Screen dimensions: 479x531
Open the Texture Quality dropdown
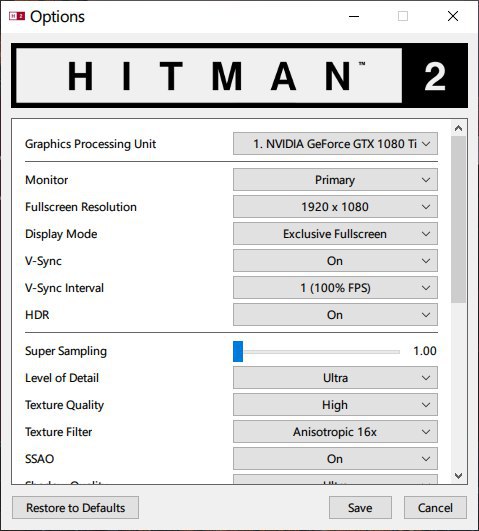tap(335, 405)
